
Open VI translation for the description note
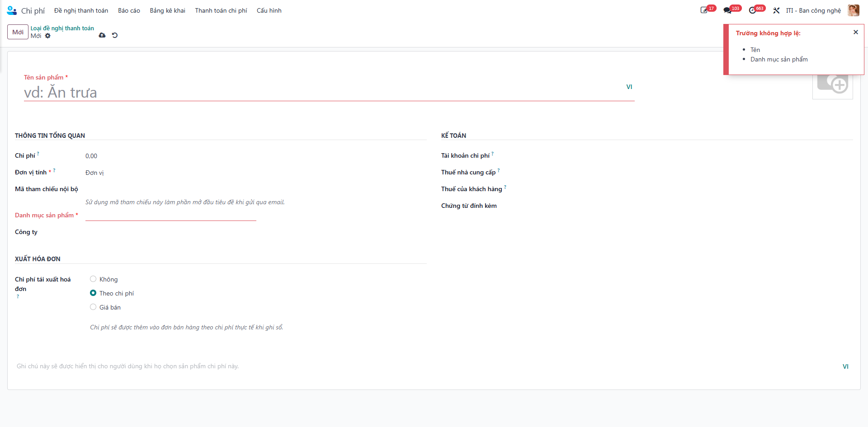click(845, 366)
